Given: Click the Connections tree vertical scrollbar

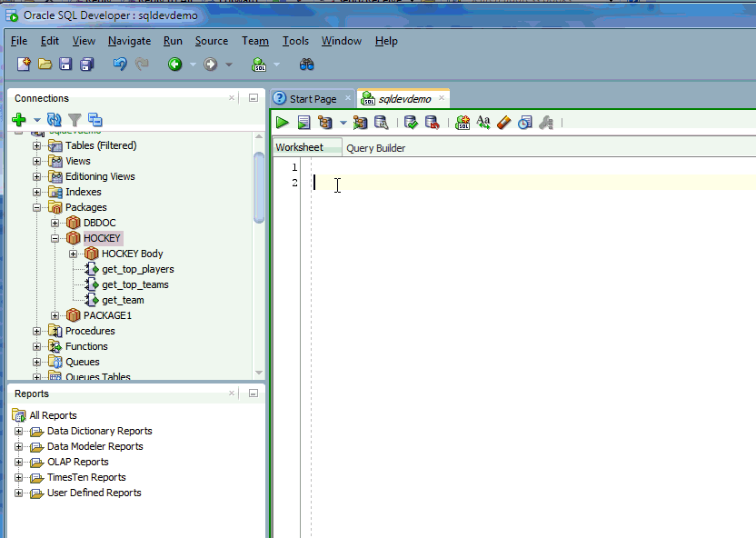Looking at the screenshot, I should pos(259,188).
